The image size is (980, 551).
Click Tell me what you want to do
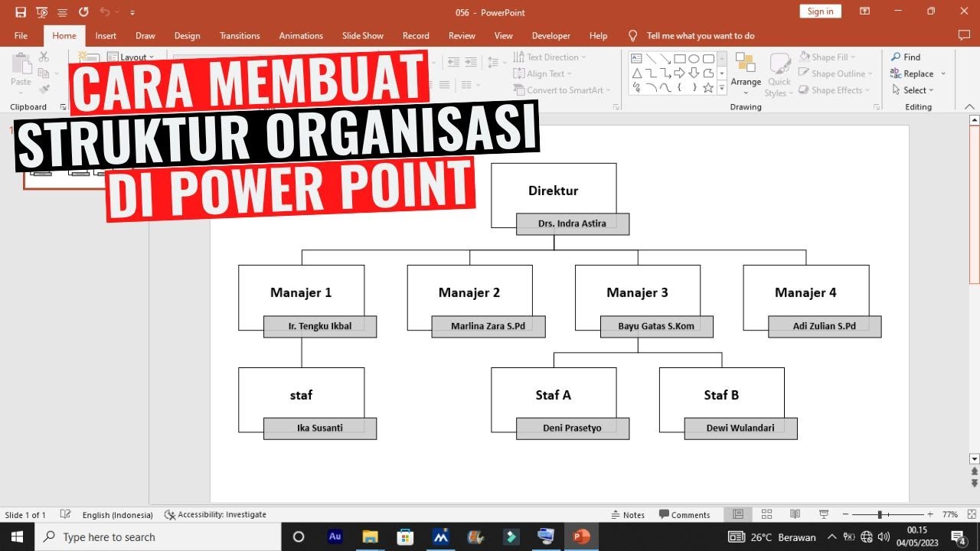(692, 36)
